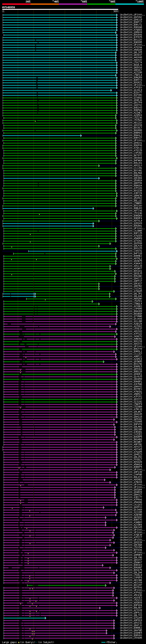Click the cyan ~100% identity legend segment
Image resolution: width=146 pixels, height=644 pixels.
(x=130, y=4)
